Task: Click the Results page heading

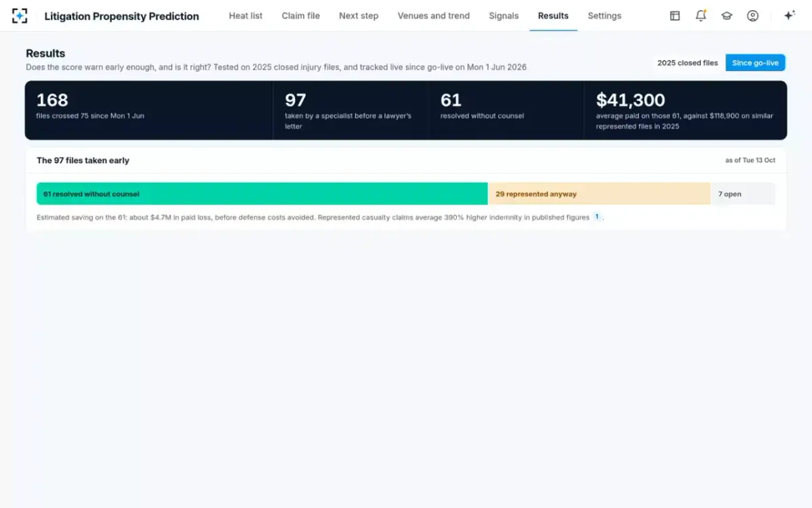Action: (45, 54)
